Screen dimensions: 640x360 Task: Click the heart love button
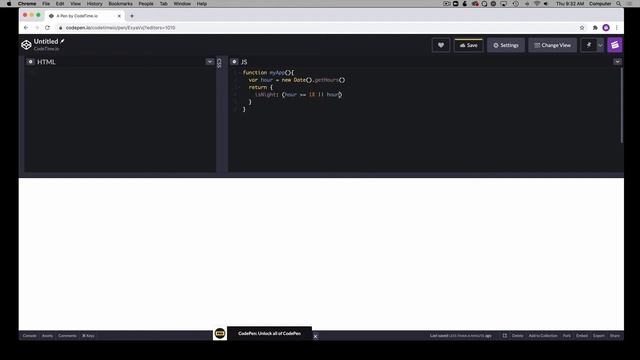click(x=441, y=45)
